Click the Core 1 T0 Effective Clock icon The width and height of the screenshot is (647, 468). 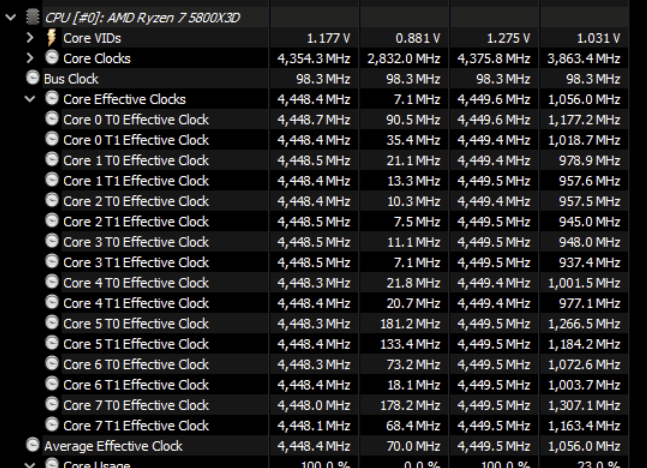(x=52, y=159)
